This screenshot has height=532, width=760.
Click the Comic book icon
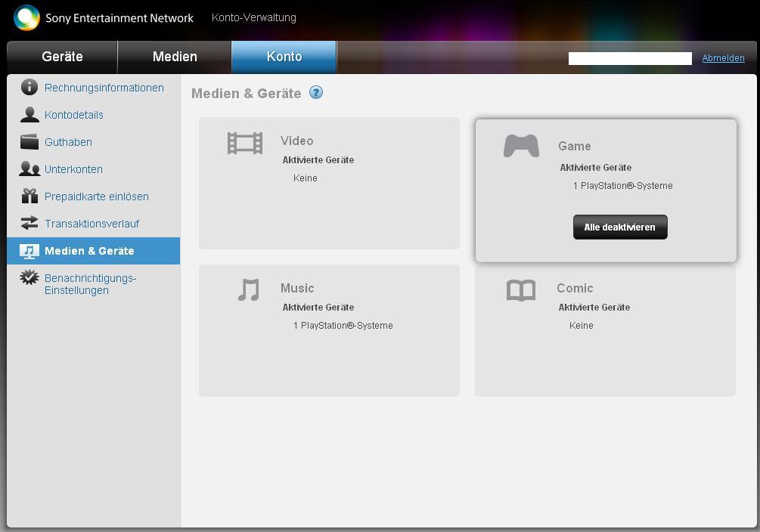[521, 290]
